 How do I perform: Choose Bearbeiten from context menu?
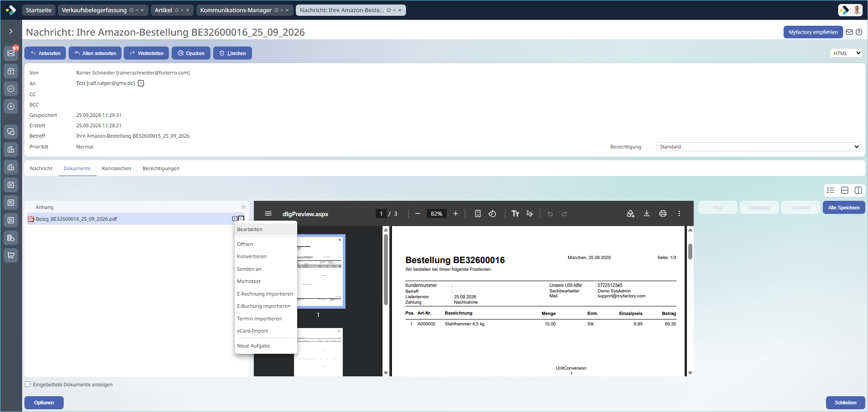point(250,229)
